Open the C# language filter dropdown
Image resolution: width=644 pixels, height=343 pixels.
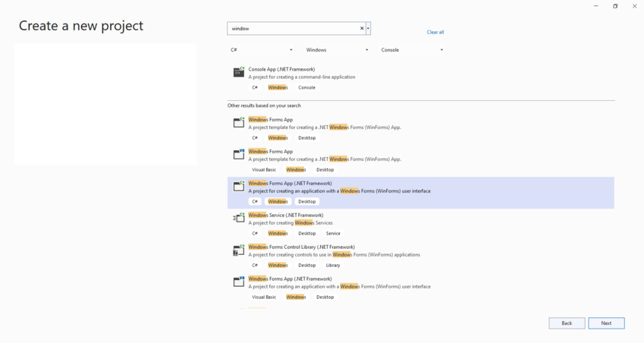coord(261,49)
